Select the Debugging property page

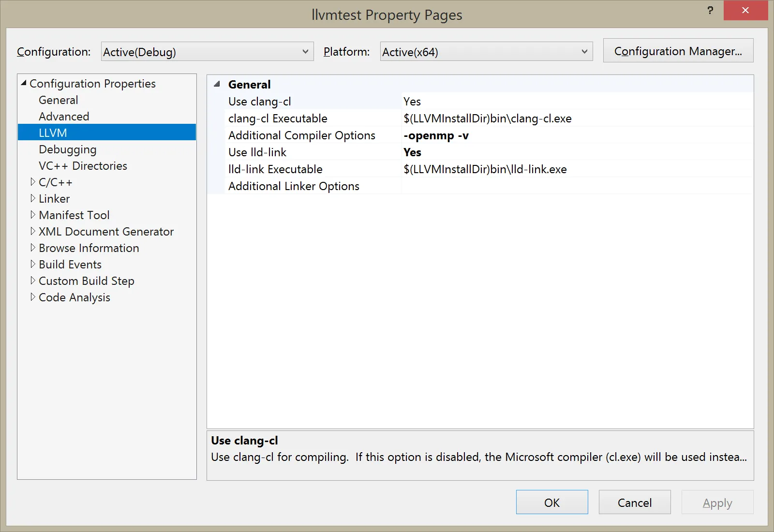(67, 149)
